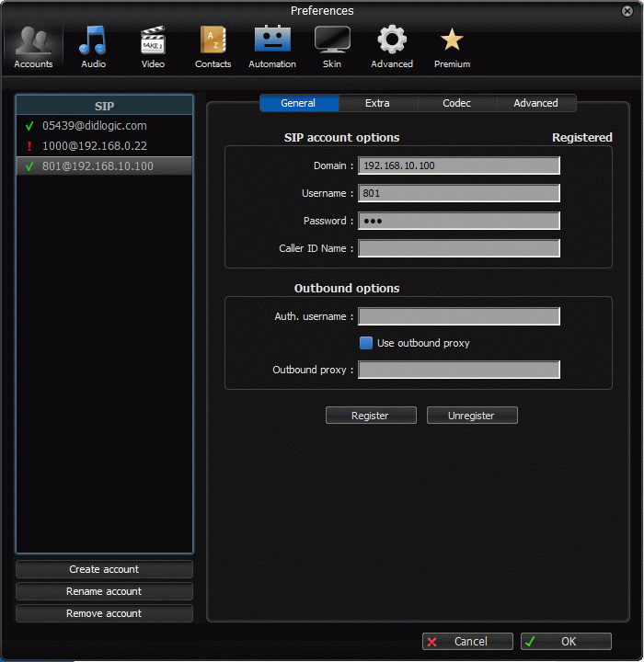Open the Automation preferences section
Image resolution: width=644 pixels, height=662 pixels.
coord(272,47)
